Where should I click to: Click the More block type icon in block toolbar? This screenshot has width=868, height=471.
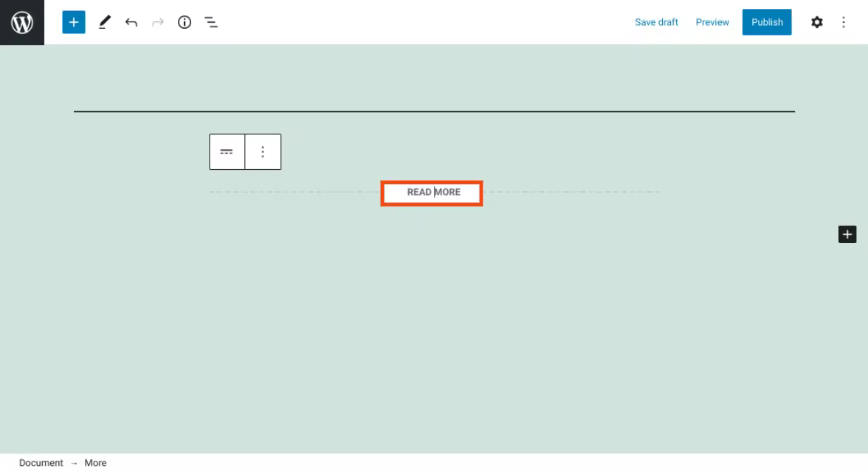(x=227, y=151)
